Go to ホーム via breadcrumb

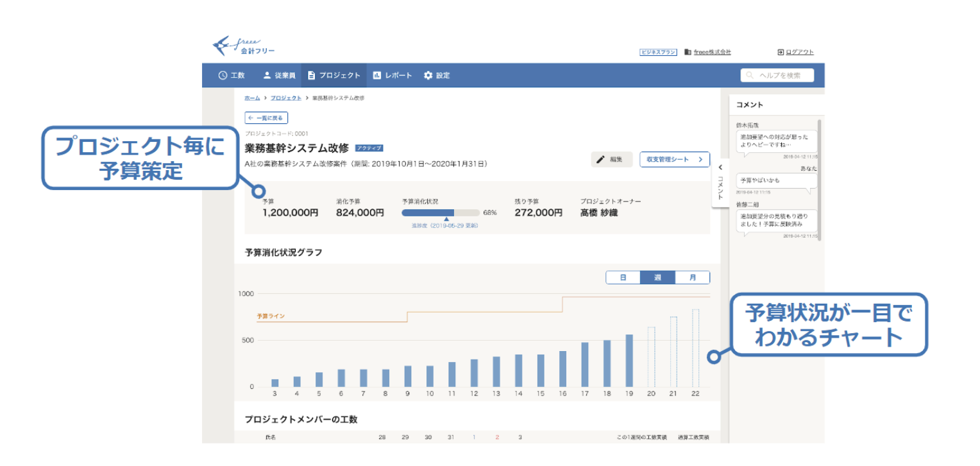point(252,98)
